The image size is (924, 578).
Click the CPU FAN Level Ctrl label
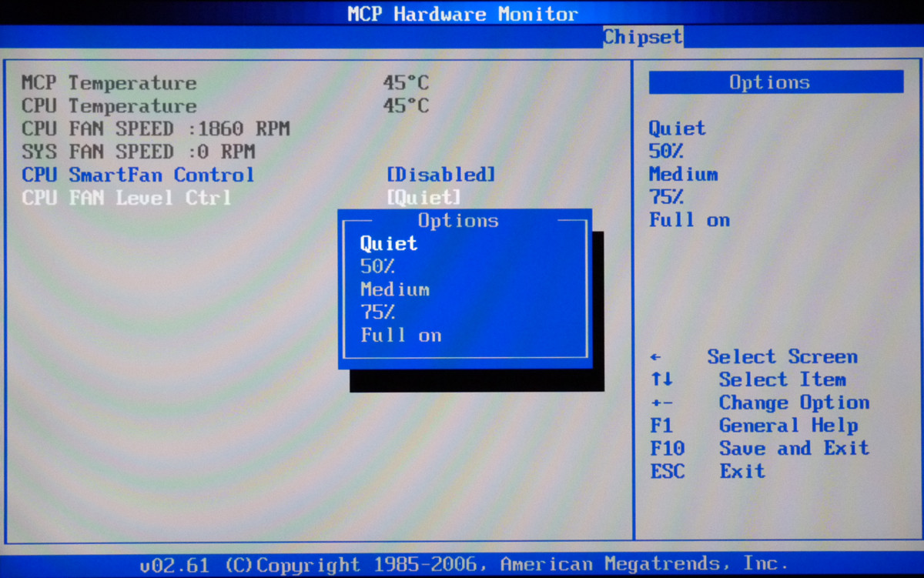coord(126,199)
